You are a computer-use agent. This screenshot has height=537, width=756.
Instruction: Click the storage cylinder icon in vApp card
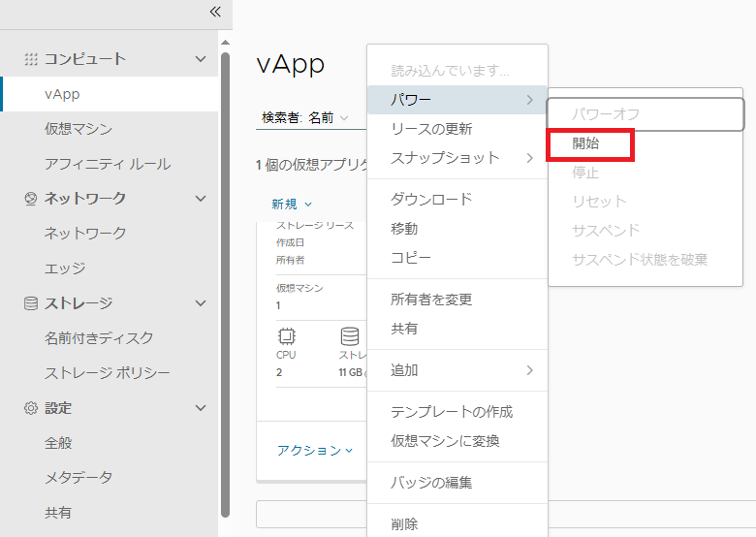coord(350,336)
